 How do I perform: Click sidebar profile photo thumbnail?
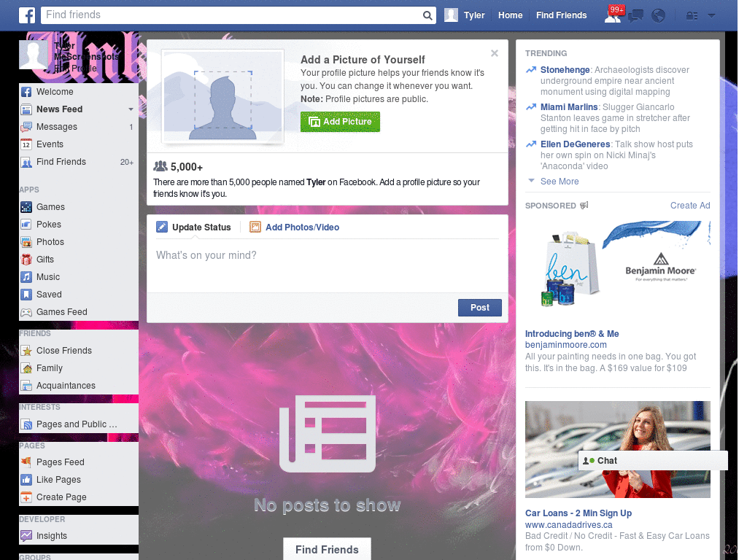[x=33, y=54]
